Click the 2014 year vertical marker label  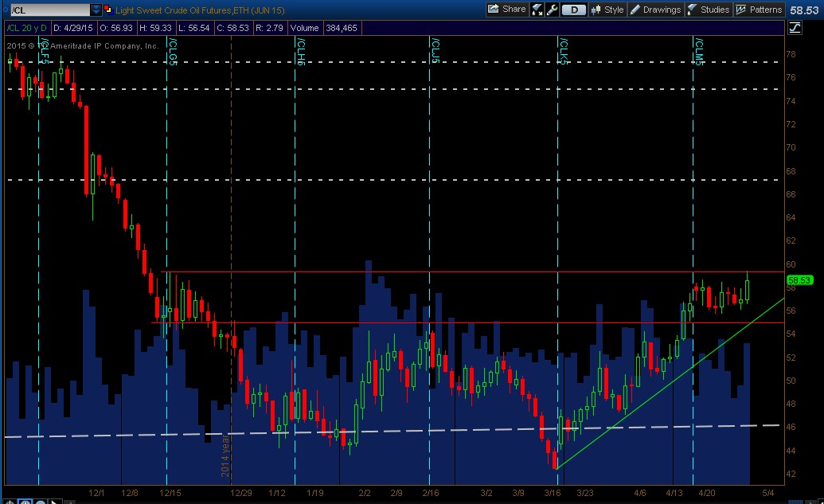[x=225, y=456]
